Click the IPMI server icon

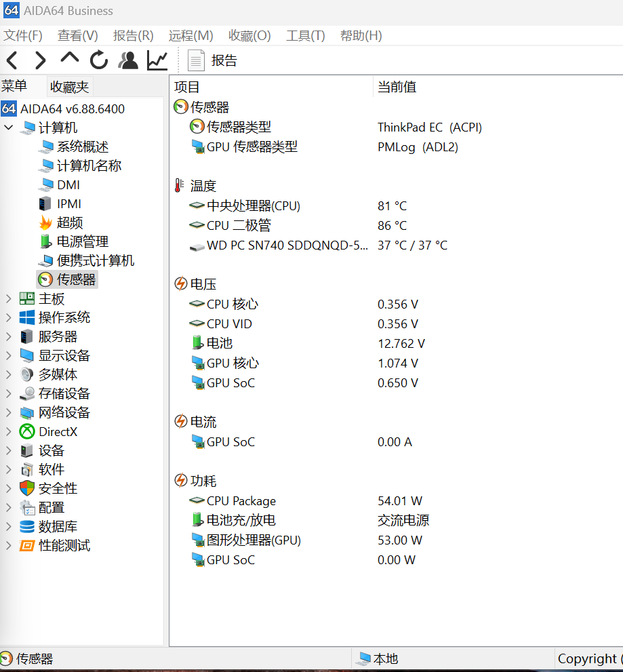coord(45,204)
